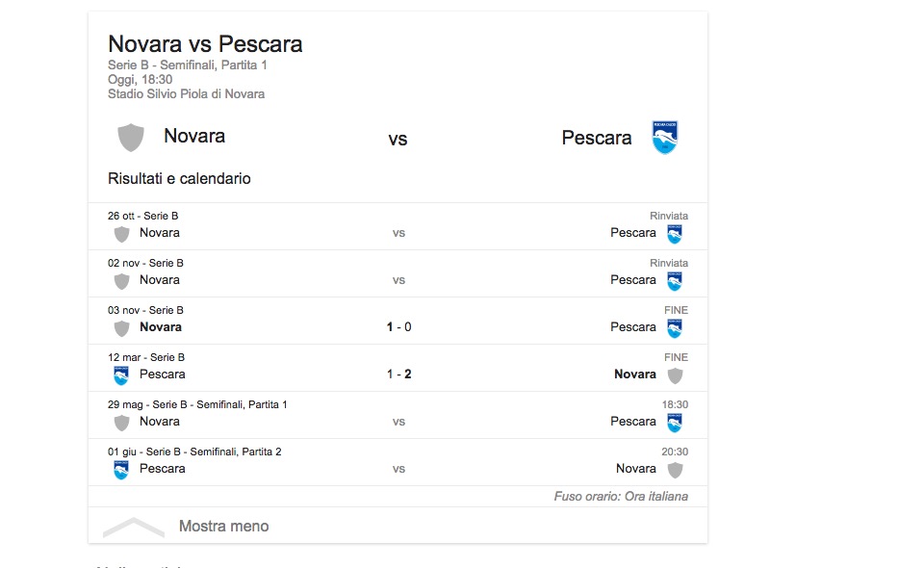Click Novara shield in 02 nov match row
Viewport: 924px width, 568px height.
coord(121,281)
